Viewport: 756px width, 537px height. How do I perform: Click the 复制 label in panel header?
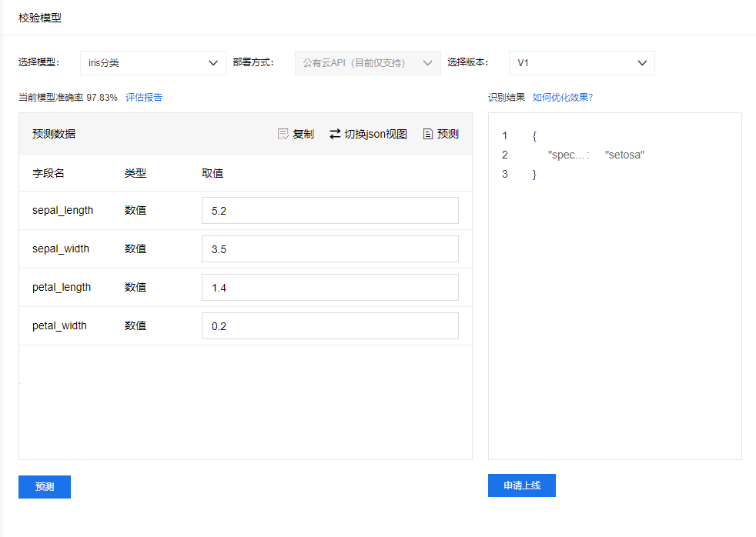(x=303, y=134)
